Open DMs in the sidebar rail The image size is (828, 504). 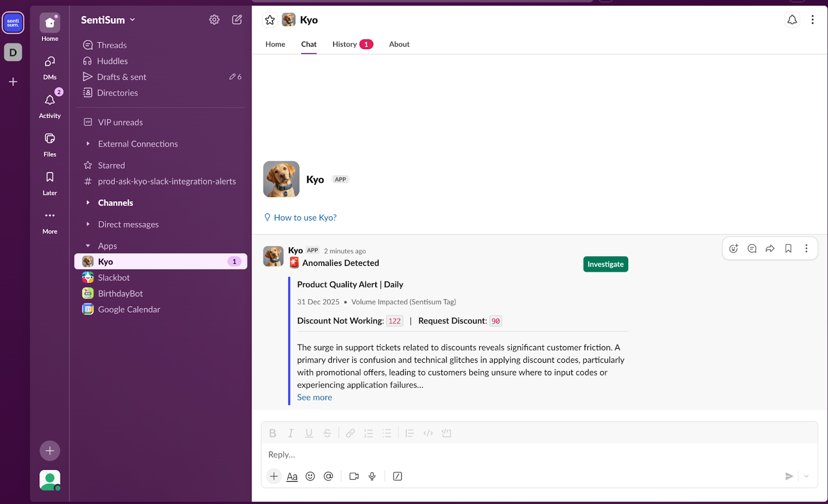click(50, 68)
